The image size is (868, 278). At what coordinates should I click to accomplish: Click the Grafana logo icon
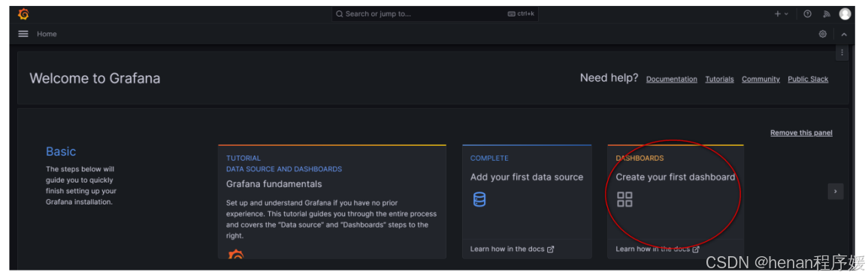tap(23, 14)
